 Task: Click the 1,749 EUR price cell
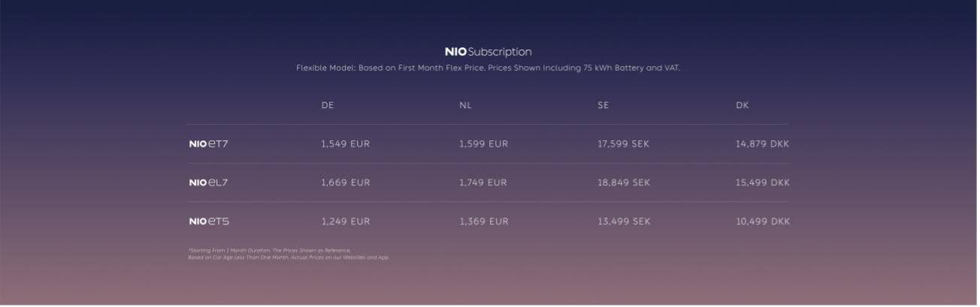point(483,182)
